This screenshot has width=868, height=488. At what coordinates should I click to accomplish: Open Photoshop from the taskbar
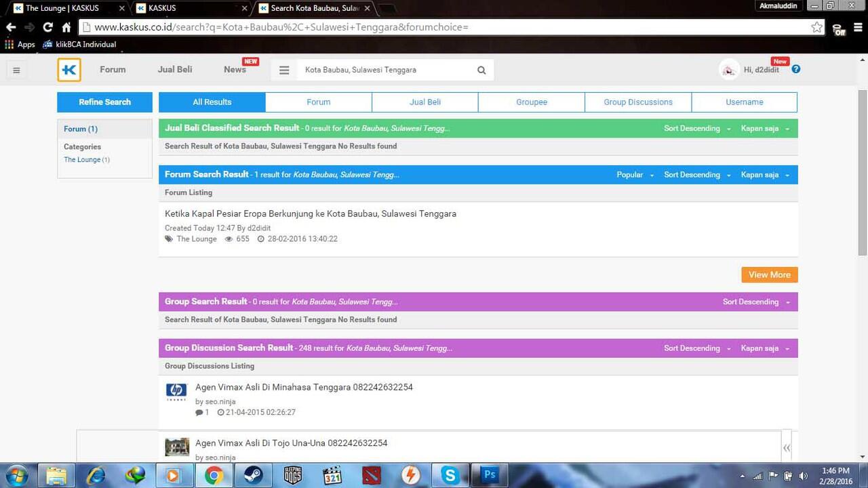[x=489, y=475]
